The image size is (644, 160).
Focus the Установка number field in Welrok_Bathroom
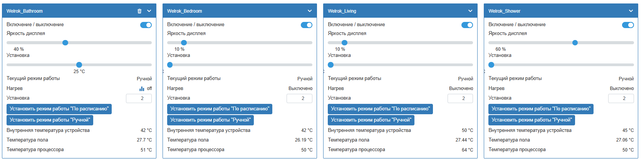tap(139, 98)
